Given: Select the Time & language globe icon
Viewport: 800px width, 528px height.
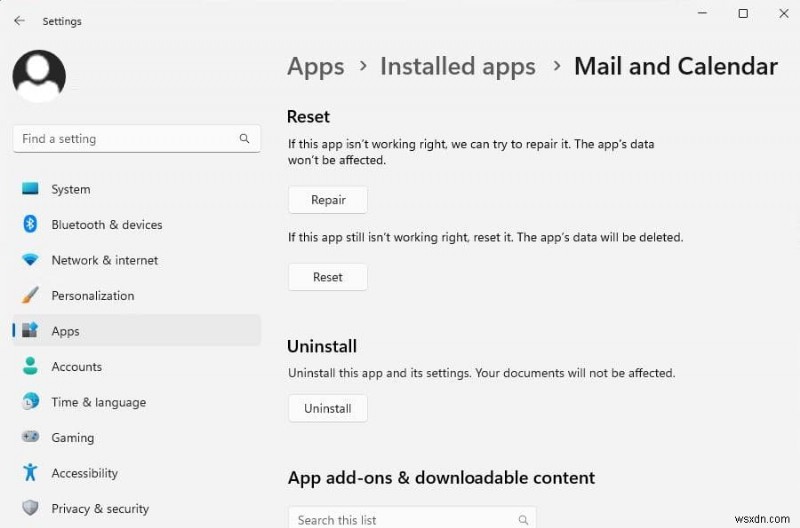Looking at the screenshot, I should [30, 401].
